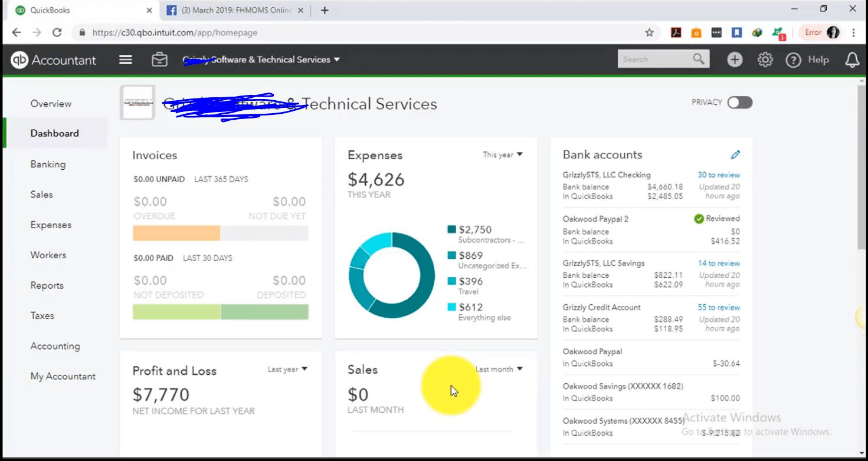Open the Adobe Acrobat extension

(x=676, y=32)
